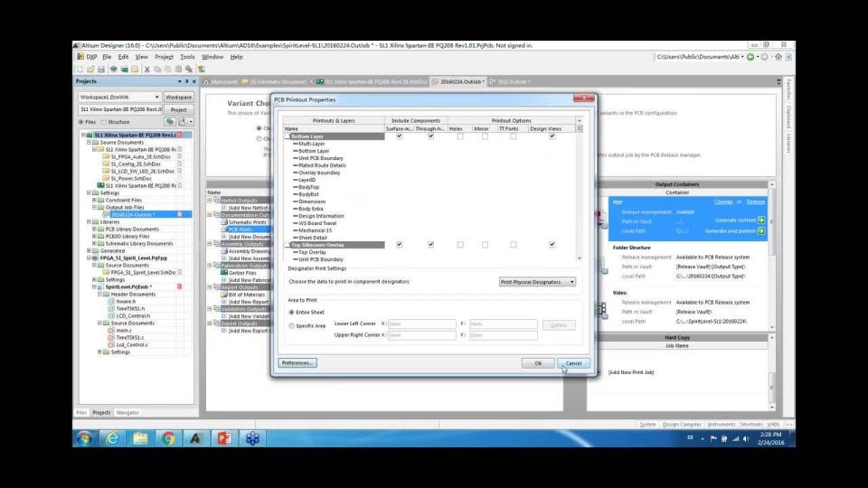Open Internet Explorer from the taskbar
The height and width of the screenshot is (488, 868).
pos(112,438)
